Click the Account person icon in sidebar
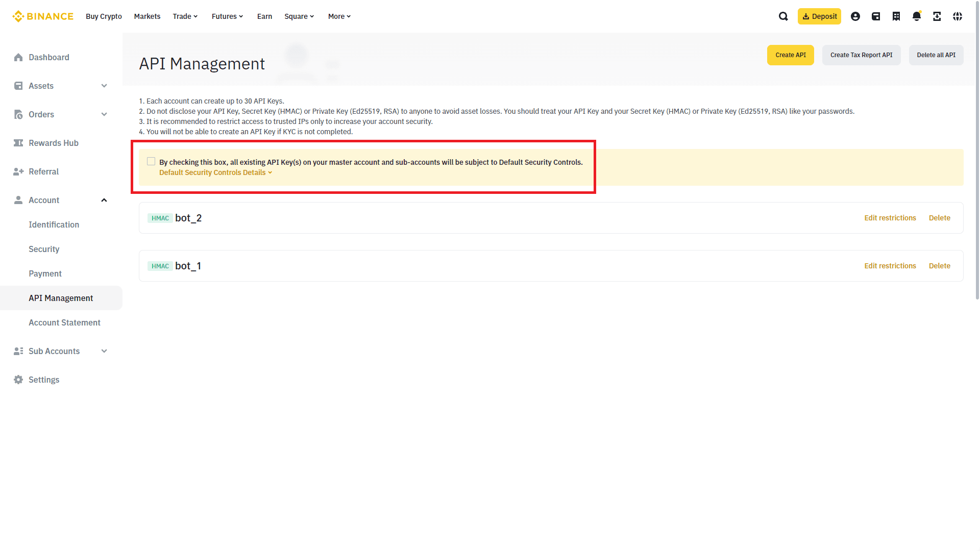 (x=18, y=200)
